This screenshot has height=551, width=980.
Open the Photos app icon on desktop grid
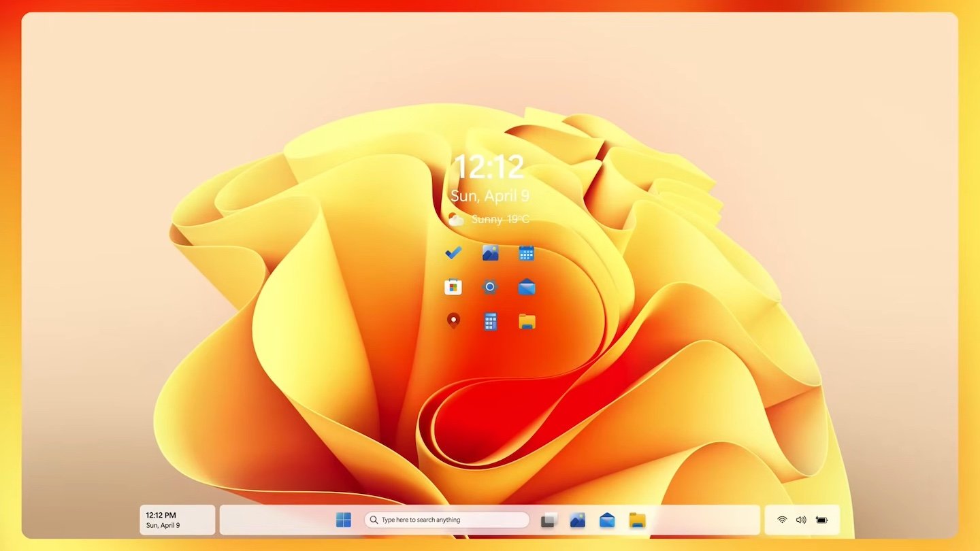click(x=490, y=253)
